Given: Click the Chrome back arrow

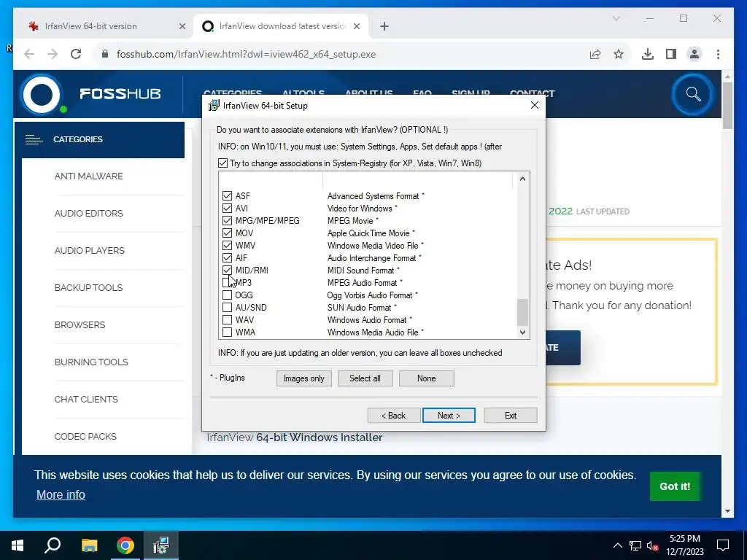Looking at the screenshot, I should [29, 54].
